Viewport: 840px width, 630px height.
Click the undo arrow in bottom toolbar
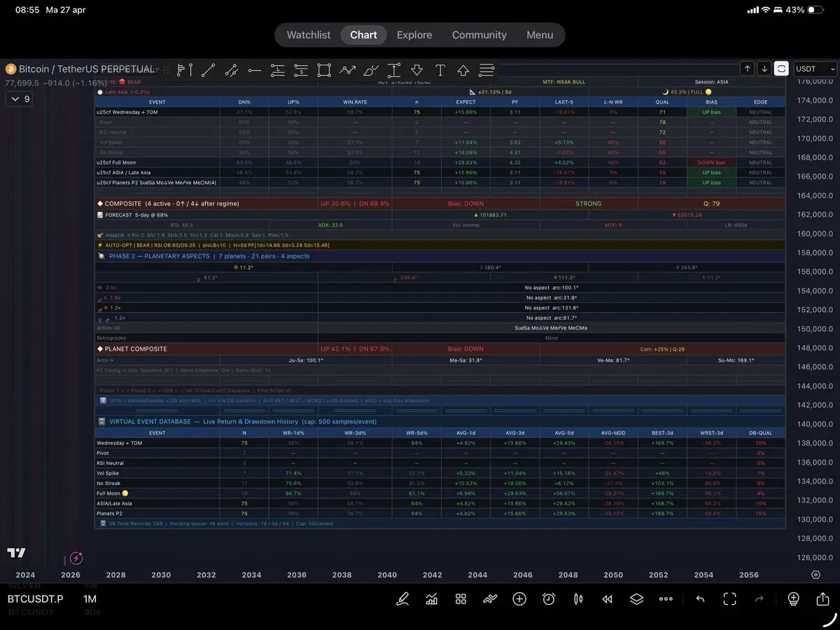(x=700, y=599)
